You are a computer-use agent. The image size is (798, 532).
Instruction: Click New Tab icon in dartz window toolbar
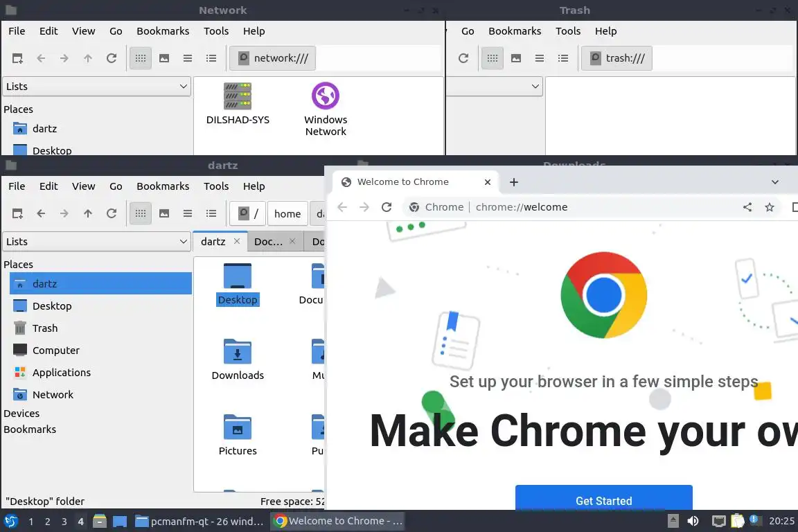click(x=17, y=213)
